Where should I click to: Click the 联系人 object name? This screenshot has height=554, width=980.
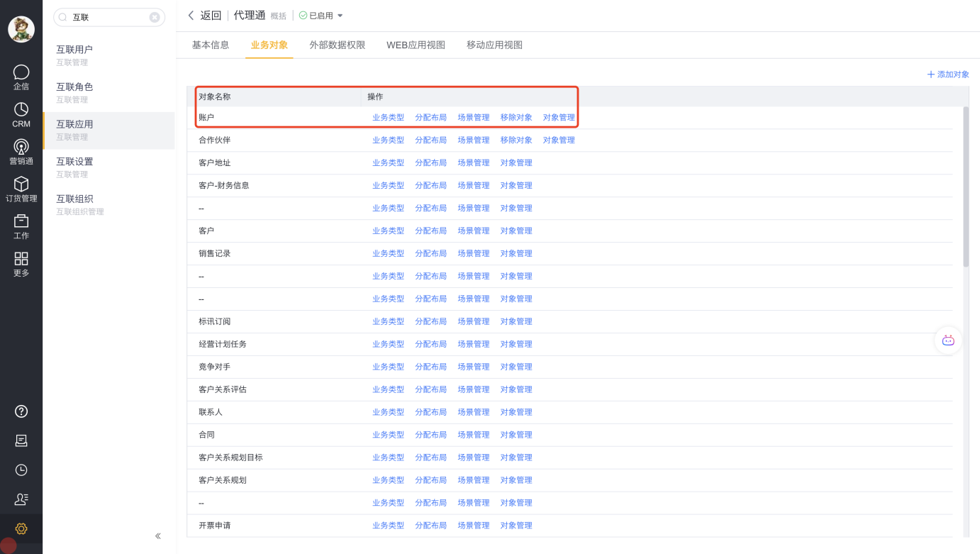coord(211,413)
